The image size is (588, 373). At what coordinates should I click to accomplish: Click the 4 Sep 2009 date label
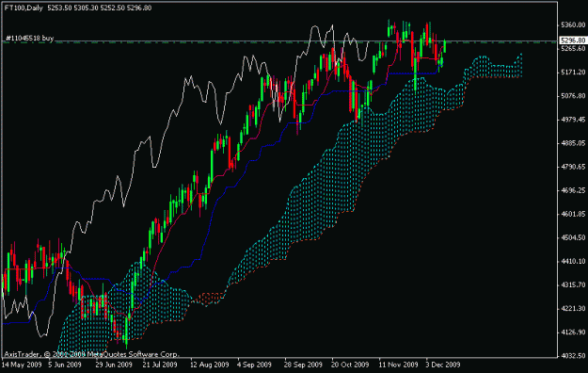point(254,365)
